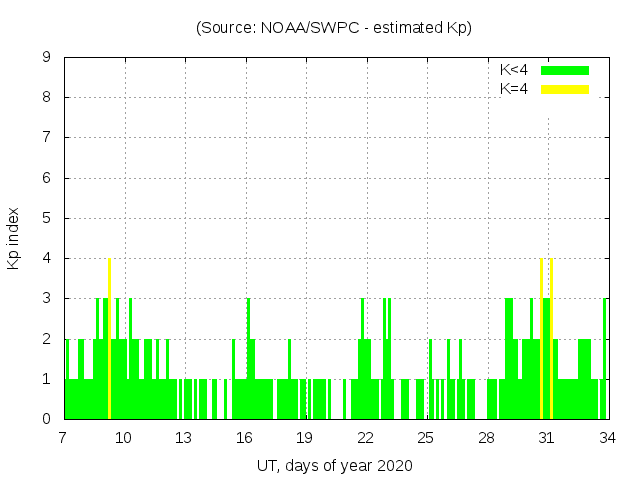Select the rightmost yellow Kp 4 bar
The width and height of the screenshot is (640, 480).
point(551,338)
